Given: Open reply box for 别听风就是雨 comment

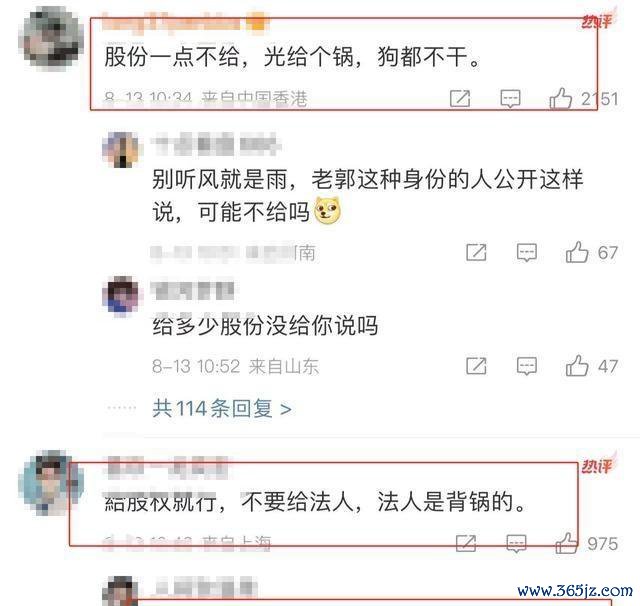Looking at the screenshot, I should pos(527,253).
